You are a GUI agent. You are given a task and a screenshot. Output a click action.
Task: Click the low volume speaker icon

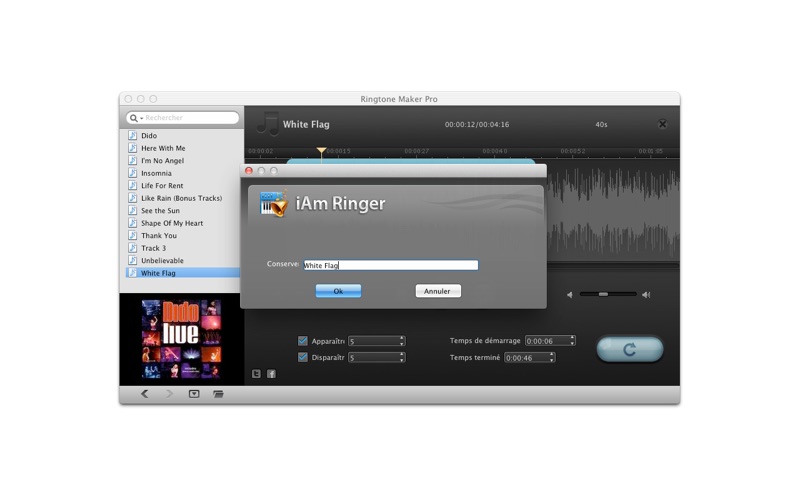(569, 294)
